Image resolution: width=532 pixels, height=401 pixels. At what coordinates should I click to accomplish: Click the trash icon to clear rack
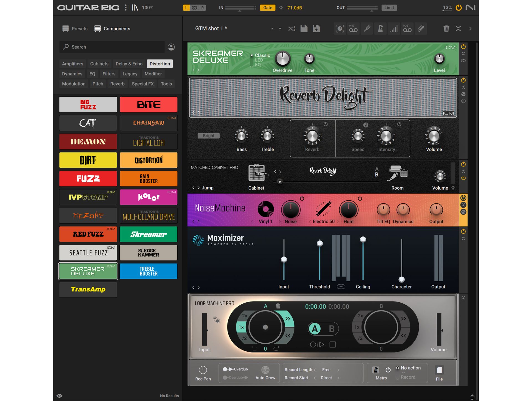(446, 29)
